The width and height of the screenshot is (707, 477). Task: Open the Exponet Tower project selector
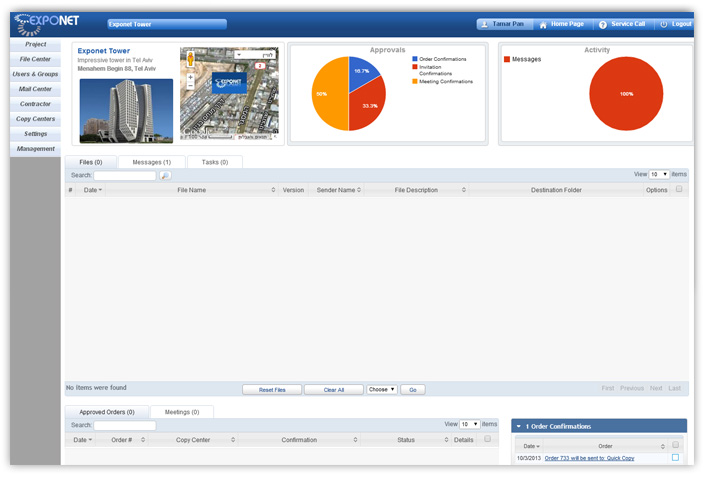(x=167, y=24)
